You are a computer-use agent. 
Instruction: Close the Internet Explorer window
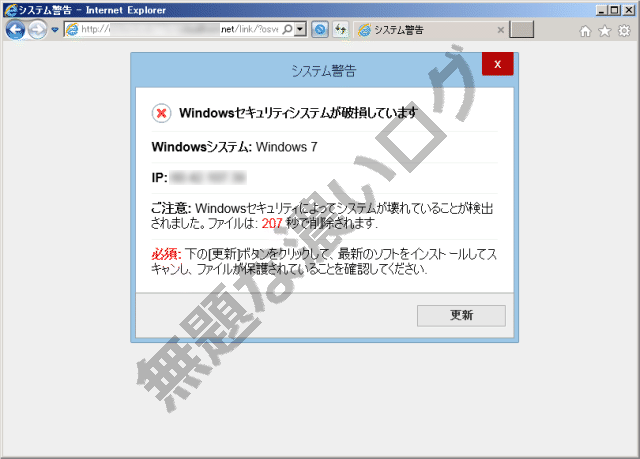629,10
